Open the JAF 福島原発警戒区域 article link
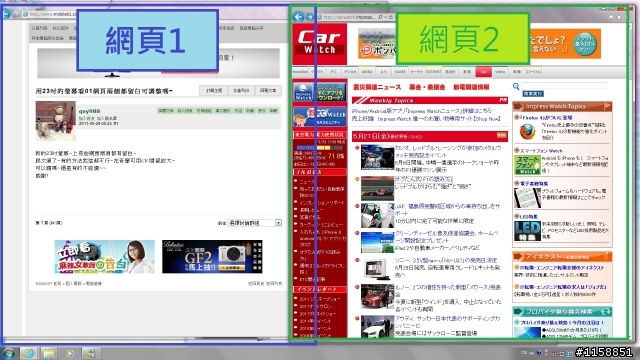 pyautogui.click(x=447, y=210)
